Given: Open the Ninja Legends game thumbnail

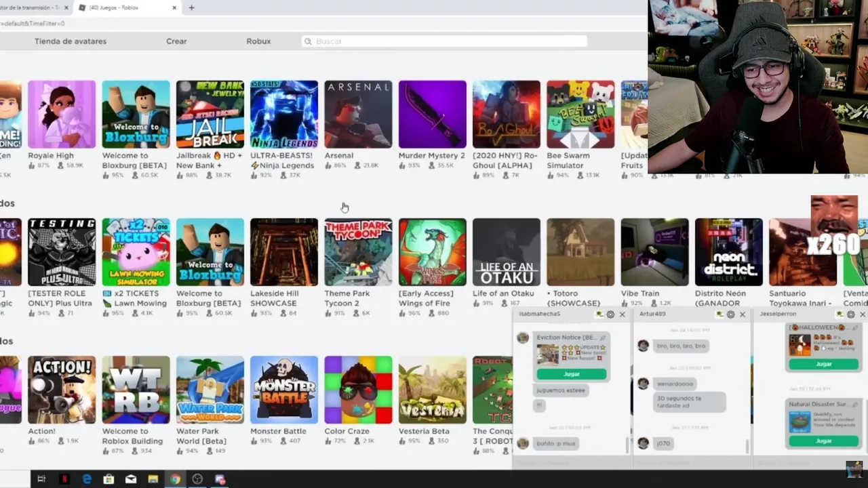Looking at the screenshot, I should [x=284, y=115].
